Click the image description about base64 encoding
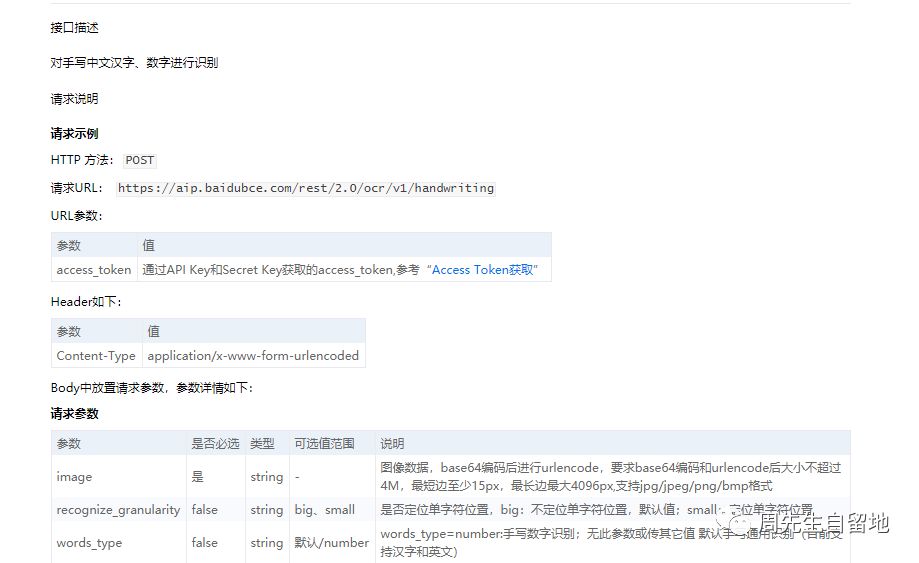This screenshot has height=563, width=919. click(x=611, y=477)
